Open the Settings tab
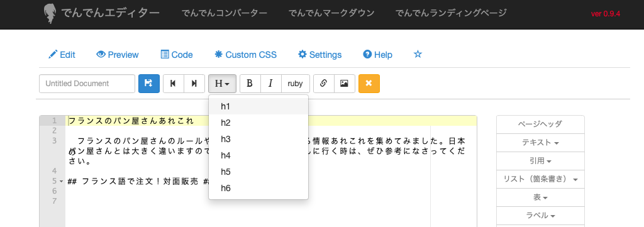The width and height of the screenshot is (644, 227). coord(320,55)
